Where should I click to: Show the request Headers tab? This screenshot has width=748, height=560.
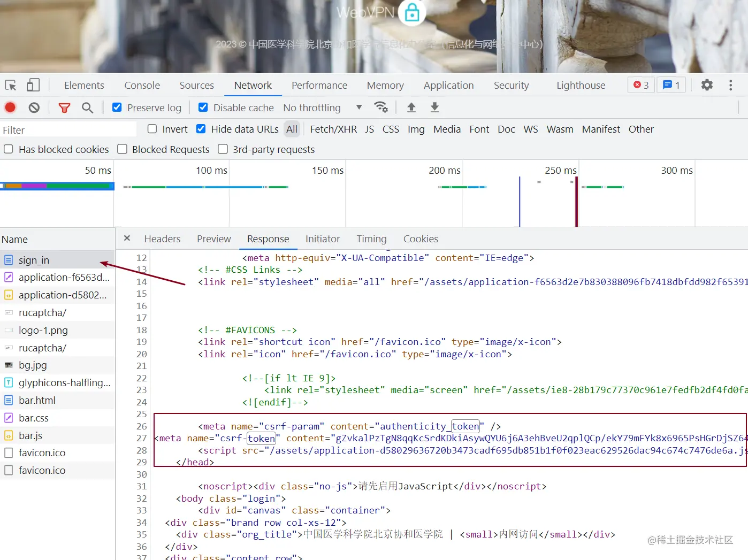[x=162, y=239]
